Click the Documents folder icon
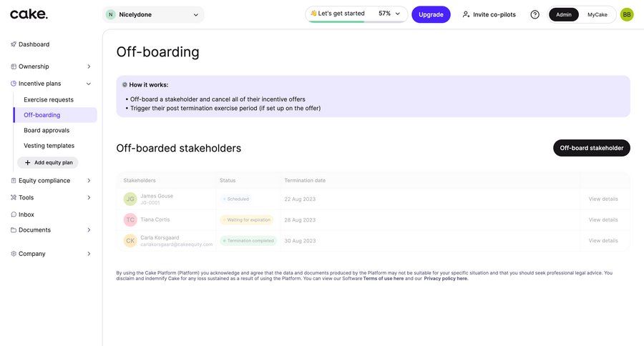This screenshot has height=346, width=644. (x=14, y=230)
